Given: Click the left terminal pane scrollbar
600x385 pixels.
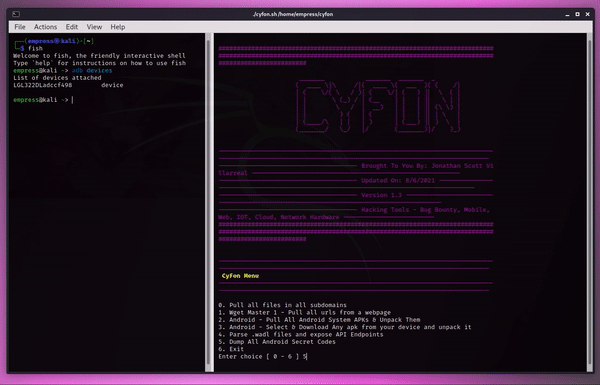Looking at the screenshot, I should pyautogui.click(x=209, y=202).
